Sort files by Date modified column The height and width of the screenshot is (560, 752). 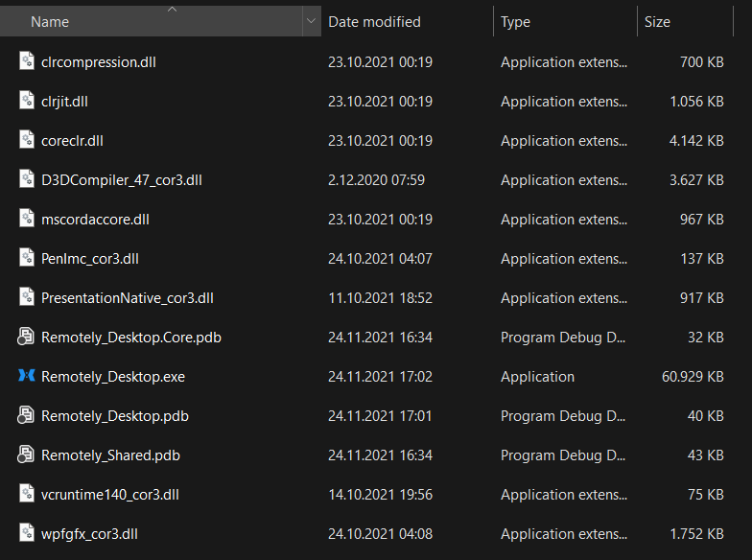point(407,21)
